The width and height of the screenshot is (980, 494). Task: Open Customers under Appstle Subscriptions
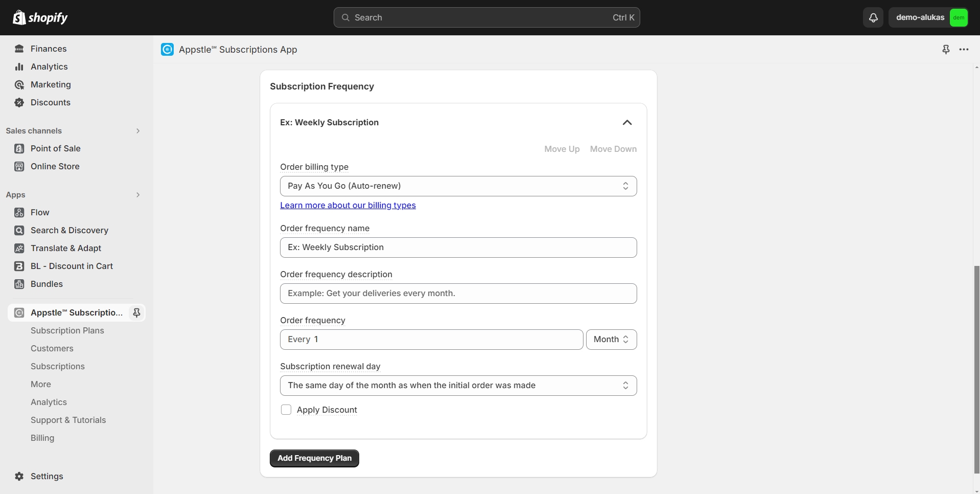tap(52, 348)
